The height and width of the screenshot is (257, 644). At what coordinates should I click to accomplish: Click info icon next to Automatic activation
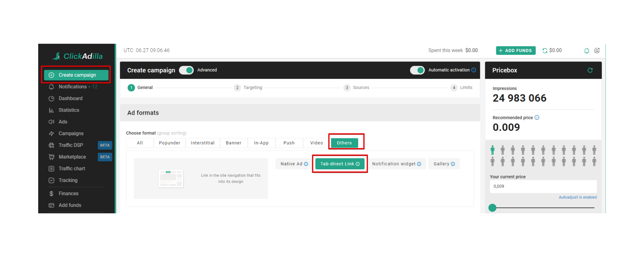[x=474, y=70]
